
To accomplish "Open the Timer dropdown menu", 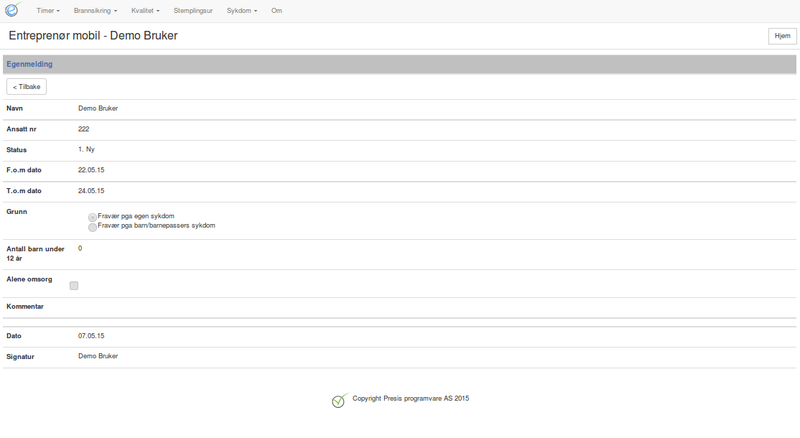I will (x=48, y=10).
